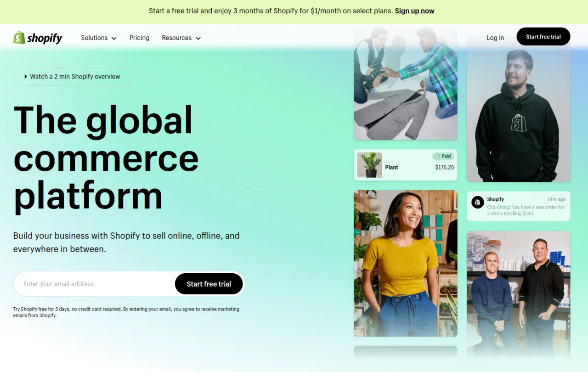
Task: Open the Pricing page
Action: pyautogui.click(x=139, y=38)
